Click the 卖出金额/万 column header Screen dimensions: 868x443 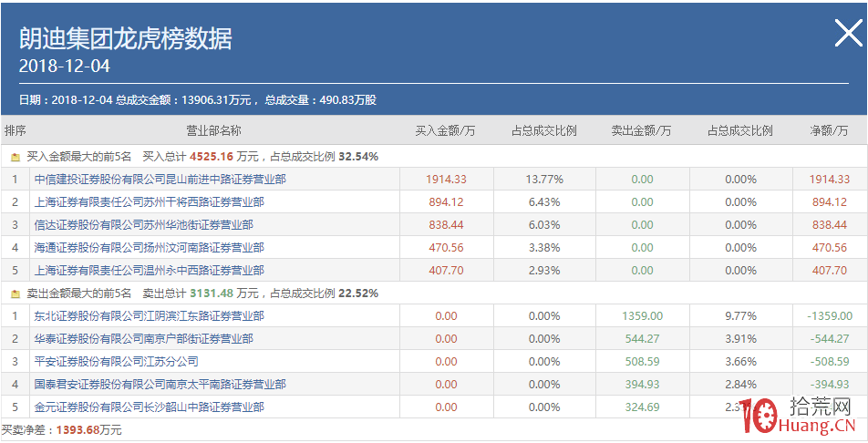(x=642, y=130)
